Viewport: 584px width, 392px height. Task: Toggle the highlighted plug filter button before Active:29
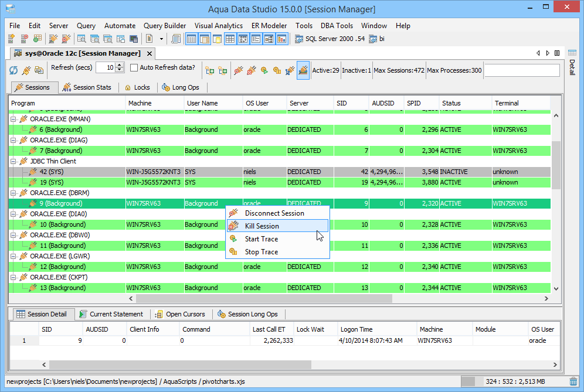[303, 70]
